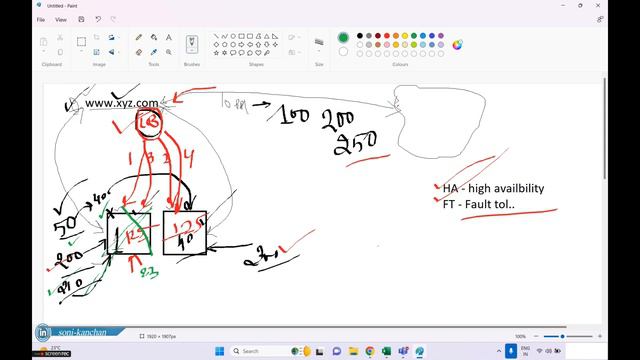This screenshot has width=640, height=360.
Task: Open the Edit colours wheel
Action: 458,44
